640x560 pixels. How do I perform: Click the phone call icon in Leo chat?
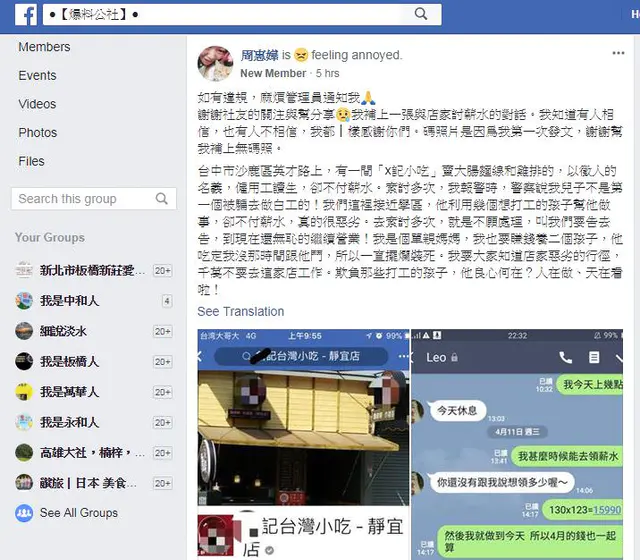565,358
